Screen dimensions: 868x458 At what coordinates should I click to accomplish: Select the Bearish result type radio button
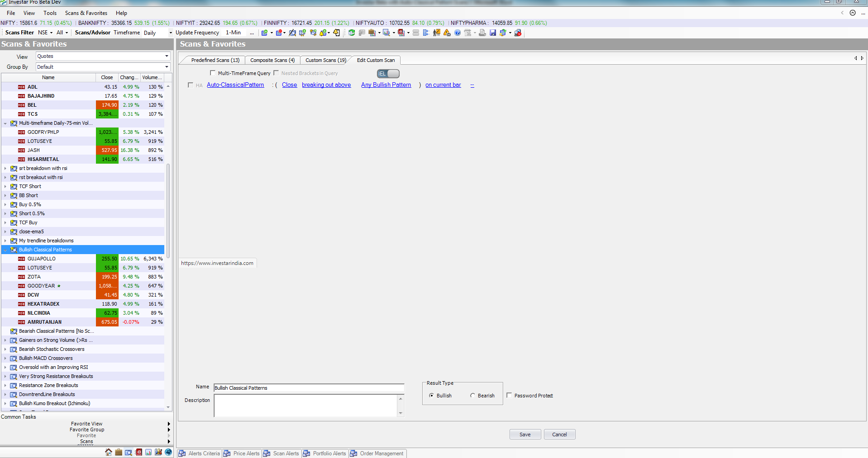click(x=472, y=396)
